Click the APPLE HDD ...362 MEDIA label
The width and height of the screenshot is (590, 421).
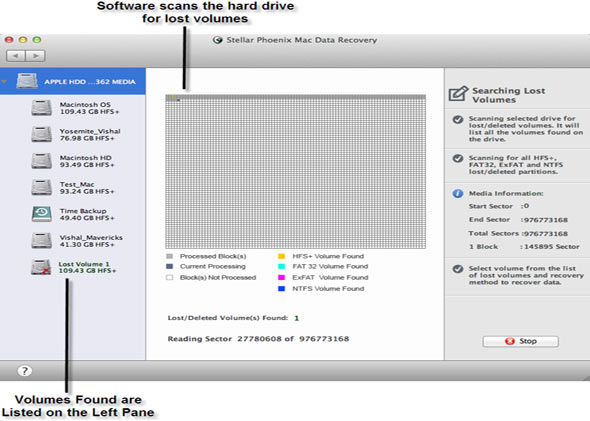(90, 82)
